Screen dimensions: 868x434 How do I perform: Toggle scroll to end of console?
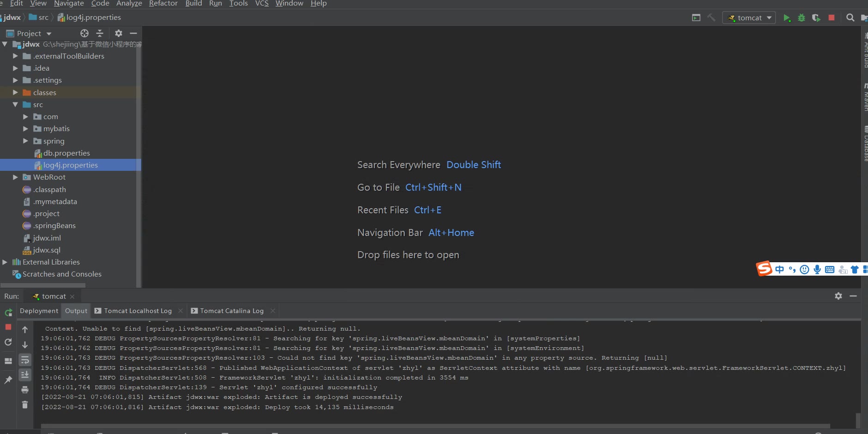pyautogui.click(x=25, y=375)
